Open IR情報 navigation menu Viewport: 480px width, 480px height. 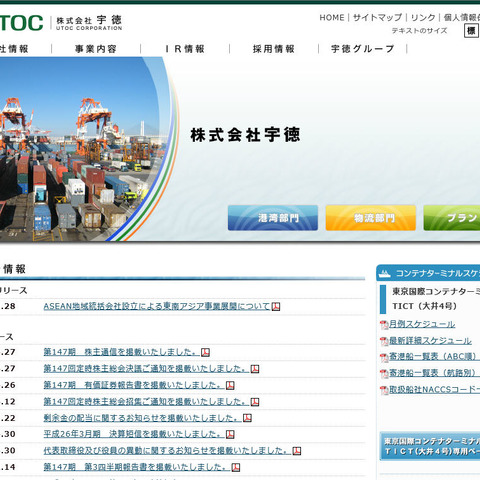pos(185,49)
